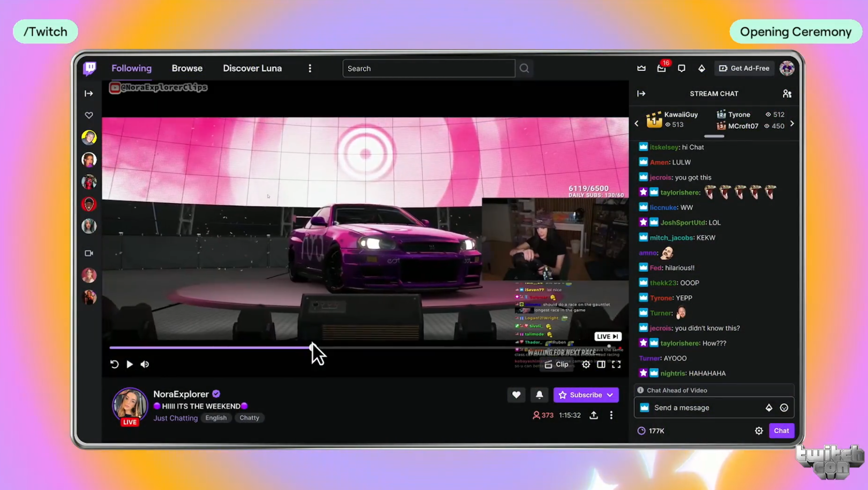Click the Clip button on player
Screen dimensions: 868x490
tap(556, 364)
